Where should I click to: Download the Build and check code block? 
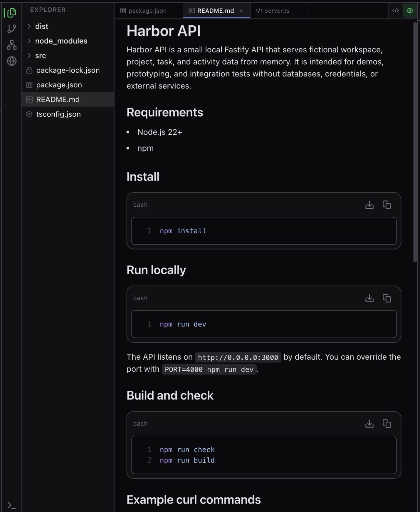369,424
